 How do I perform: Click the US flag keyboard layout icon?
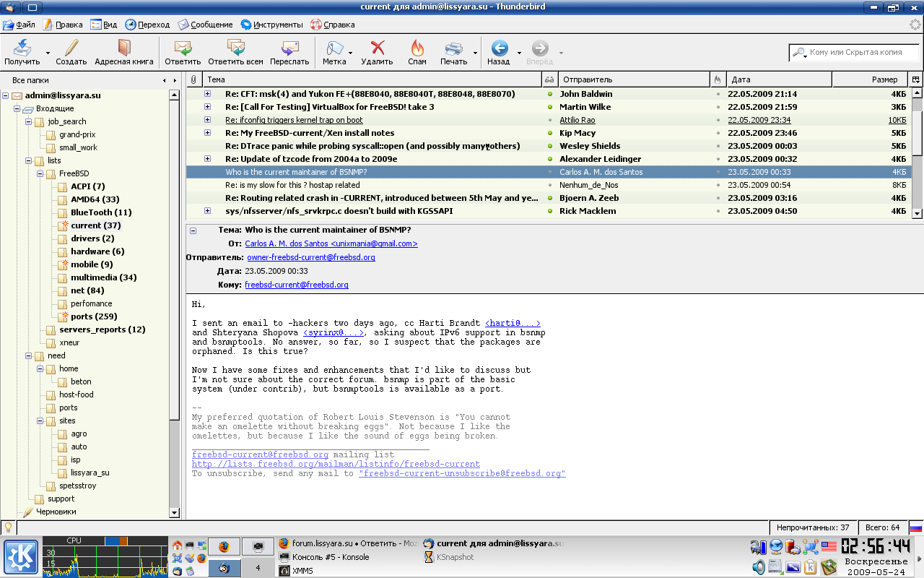828,547
